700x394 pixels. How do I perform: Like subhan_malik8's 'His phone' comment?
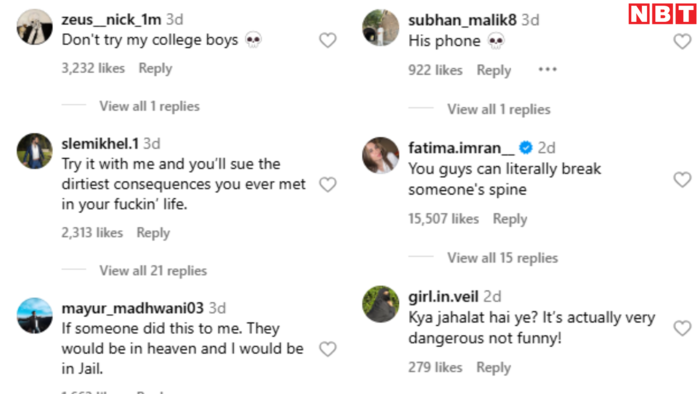click(x=682, y=41)
